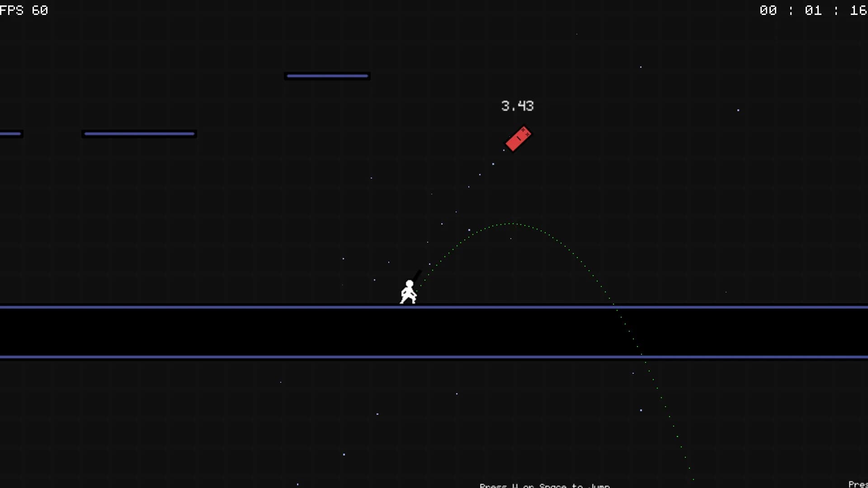Click the 3.43 countdown above the dynamite
868x488 pixels.
(x=518, y=106)
